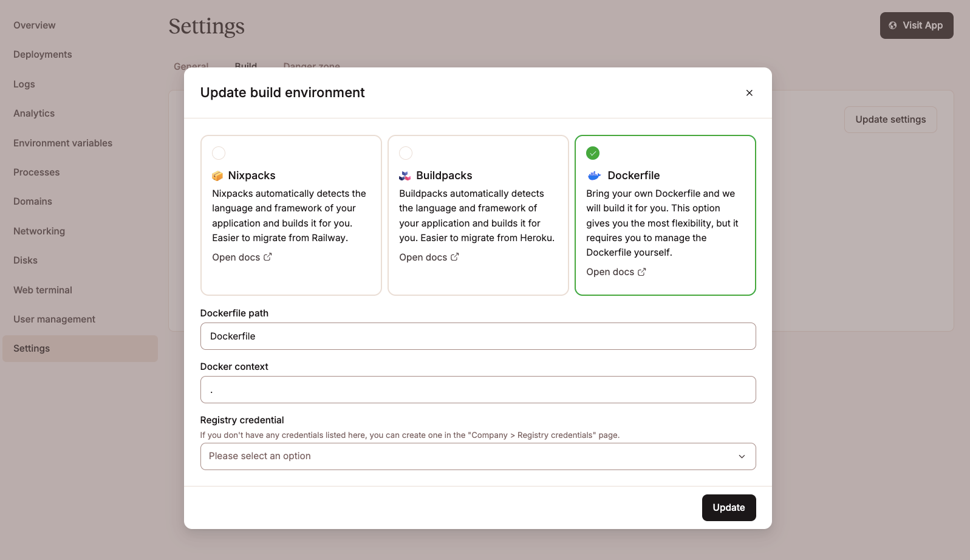This screenshot has height=560, width=970.
Task: Click external link icon under Dockerfile
Action: [642, 272]
